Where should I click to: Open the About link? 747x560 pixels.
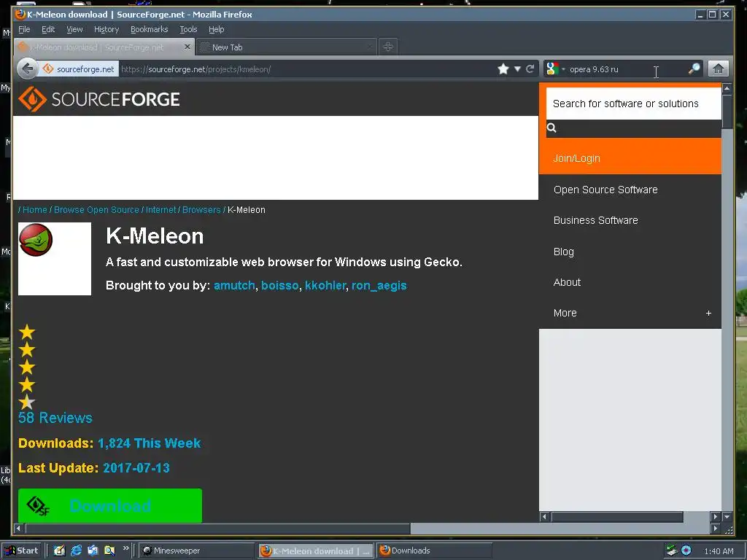point(567,282)
